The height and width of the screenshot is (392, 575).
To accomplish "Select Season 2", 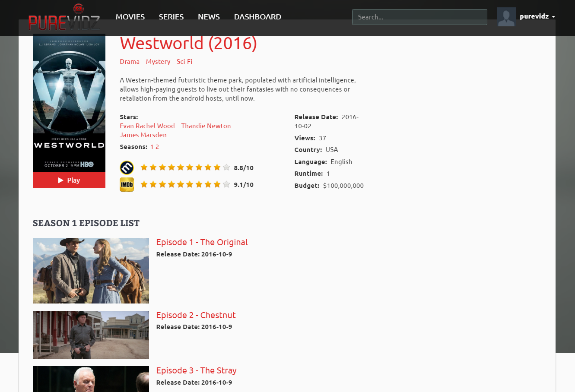I will tap(157, 147).
